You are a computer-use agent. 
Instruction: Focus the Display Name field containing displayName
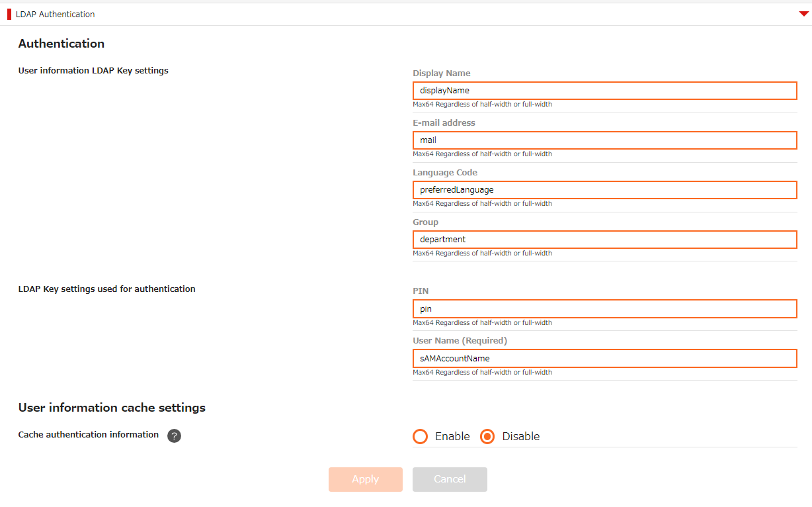604,91
